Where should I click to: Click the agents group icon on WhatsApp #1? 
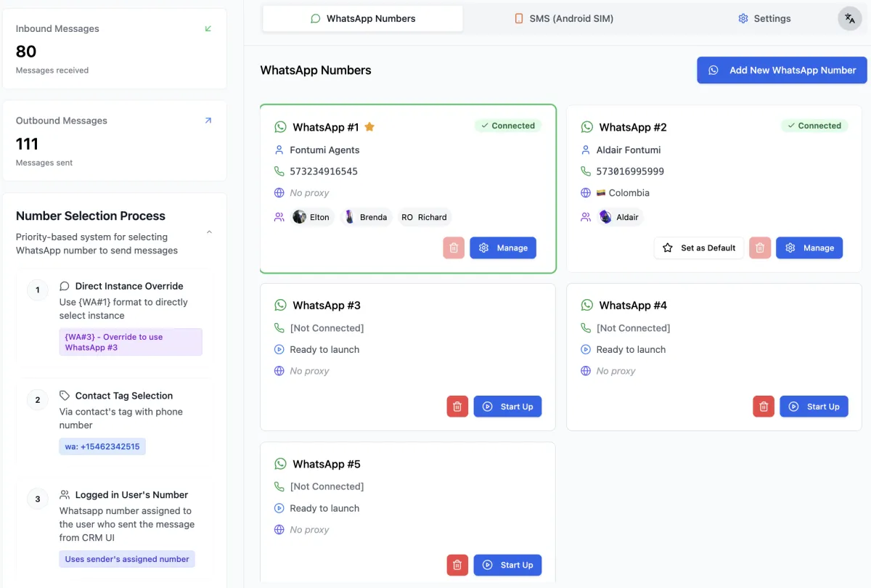(279, 217)
